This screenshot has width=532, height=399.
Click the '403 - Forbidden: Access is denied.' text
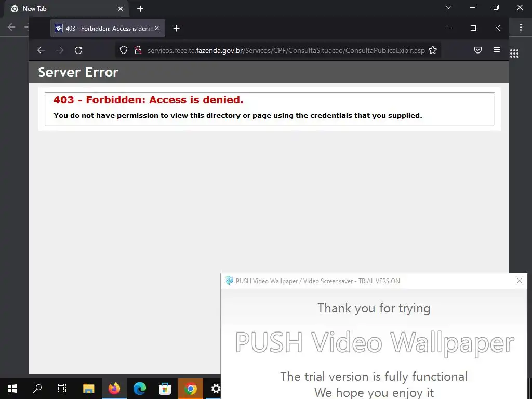(148, 100)
